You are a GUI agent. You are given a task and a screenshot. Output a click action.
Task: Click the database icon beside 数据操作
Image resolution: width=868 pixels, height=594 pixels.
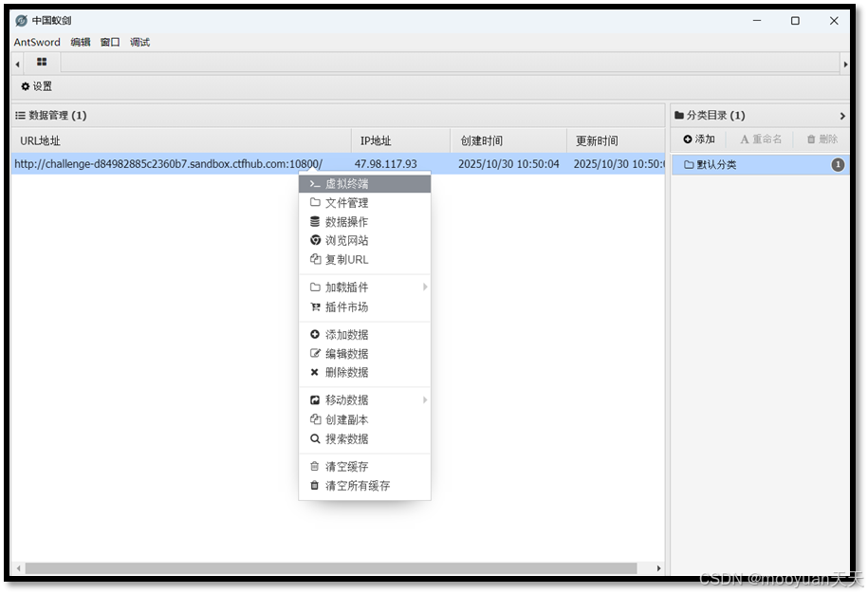[x=315, y=221]
